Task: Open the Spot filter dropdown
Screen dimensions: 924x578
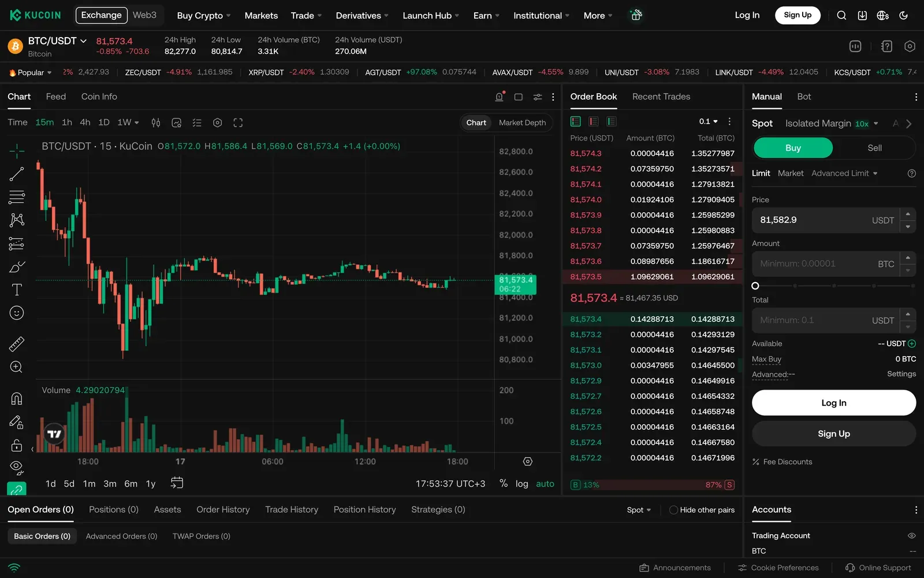Action: (639, 510)
